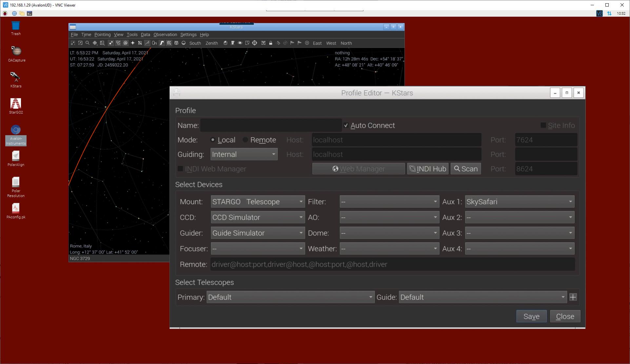This screenshot has width=630, height=364.
Task: Open the PolarAlign desktop icon
Action: pos(16,158)
